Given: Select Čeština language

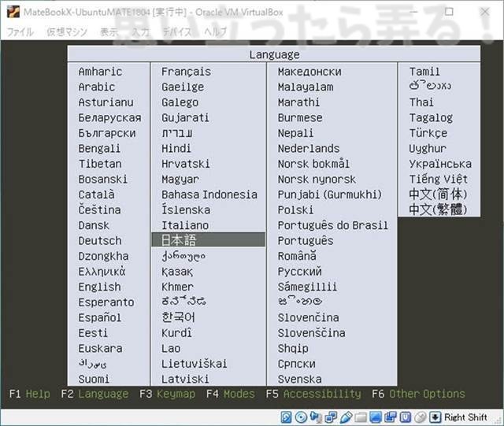Looking at the screenshot, I should point(100,209).
